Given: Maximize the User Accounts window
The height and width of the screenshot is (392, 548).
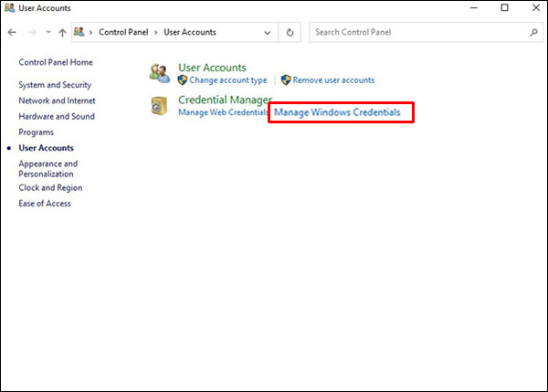Looking at the screenshot, I should (x=505, y=7).
